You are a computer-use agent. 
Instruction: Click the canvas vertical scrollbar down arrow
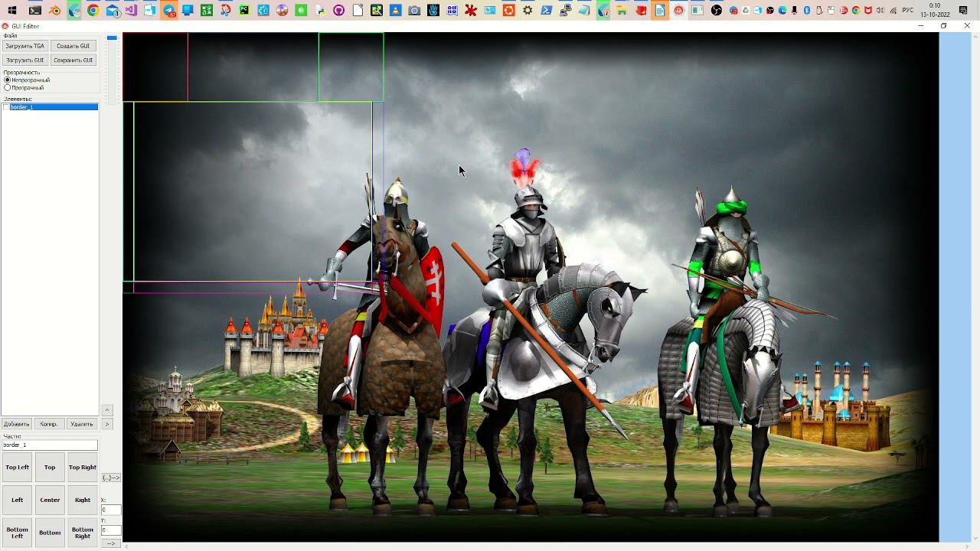click(976, 538)
